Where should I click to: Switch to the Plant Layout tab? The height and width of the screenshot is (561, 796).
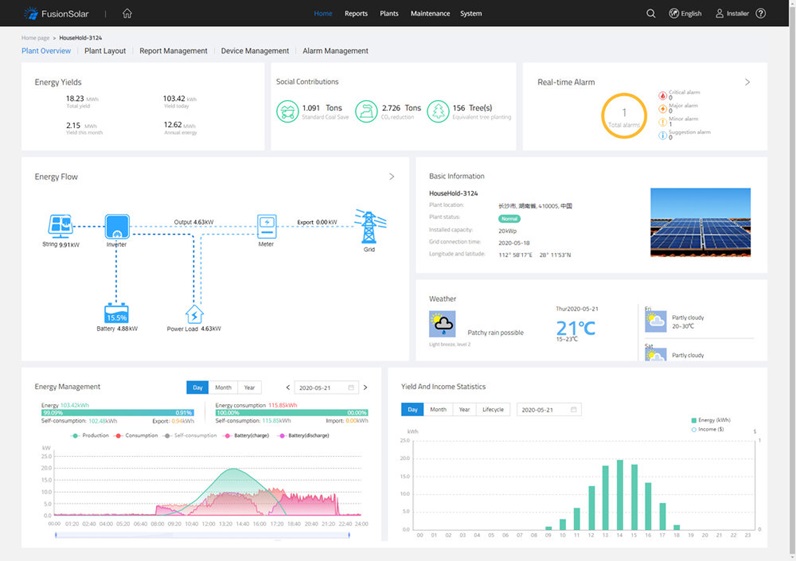click(105, 51)
